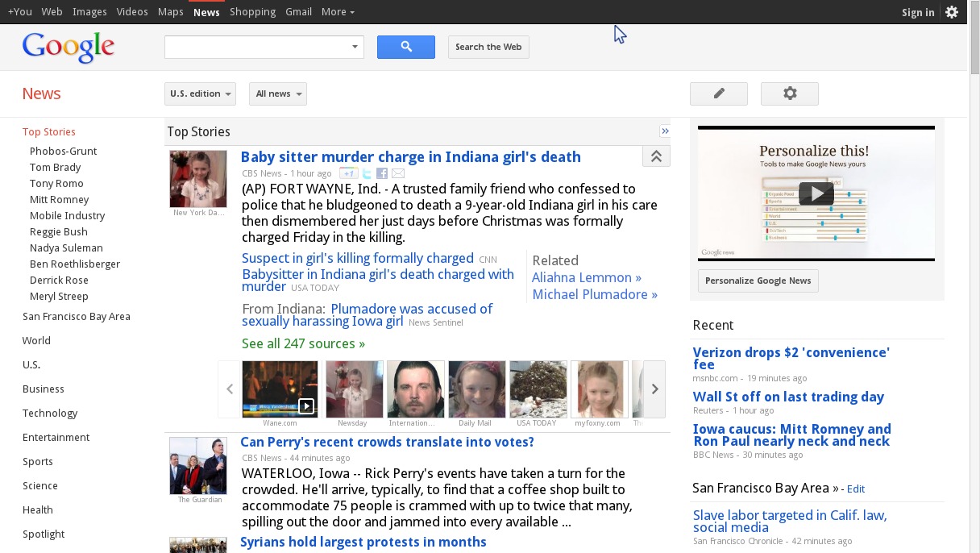The image size is (980, 553).
Task: Open The Guardian thumbnail for Perry story
Action: 198,466
